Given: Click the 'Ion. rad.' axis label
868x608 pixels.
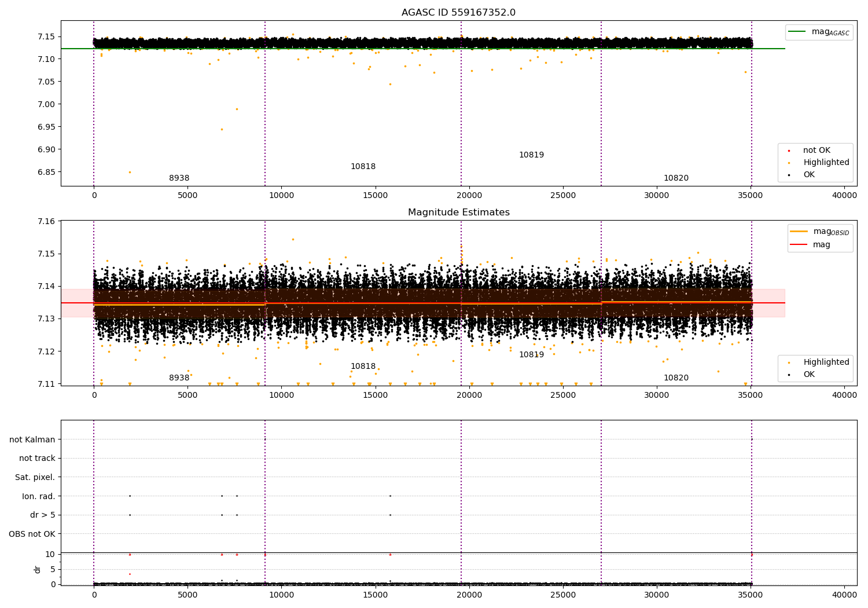Looking at the screenshot, I should (39, 496).
